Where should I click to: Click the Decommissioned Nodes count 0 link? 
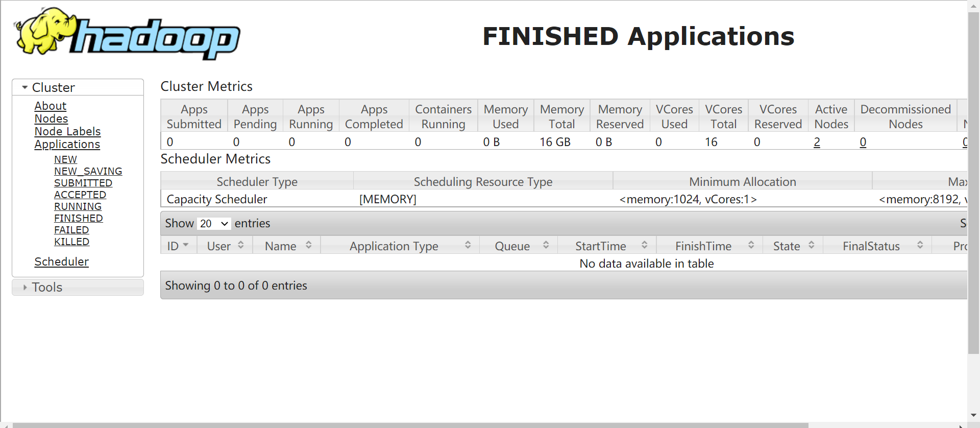tap(863, 142)
